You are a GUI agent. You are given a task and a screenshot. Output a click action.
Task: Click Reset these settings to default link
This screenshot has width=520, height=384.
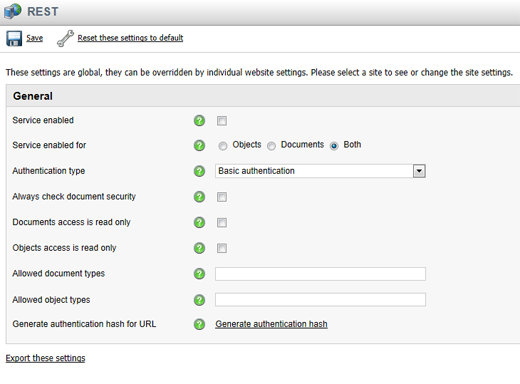pos(130,38)
